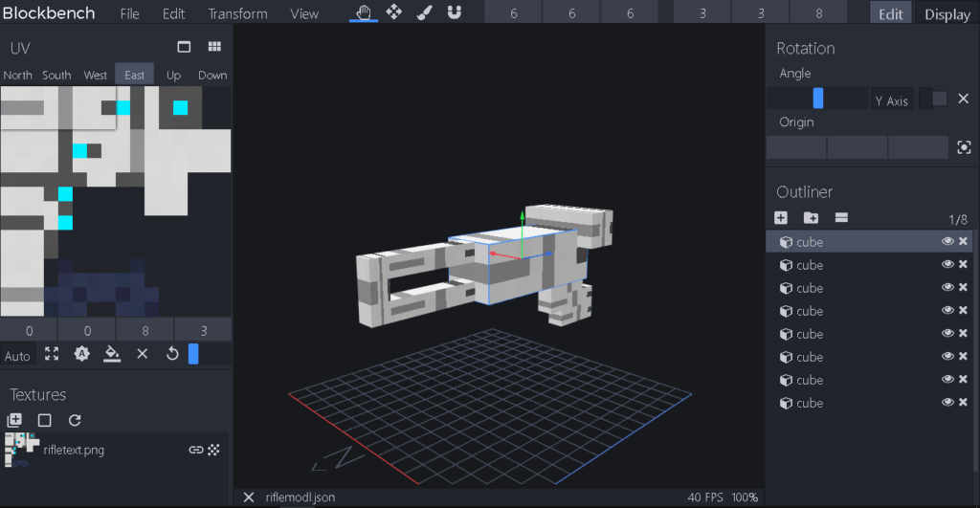Select the Move (four arrows) tool

(x=394, y=12)
